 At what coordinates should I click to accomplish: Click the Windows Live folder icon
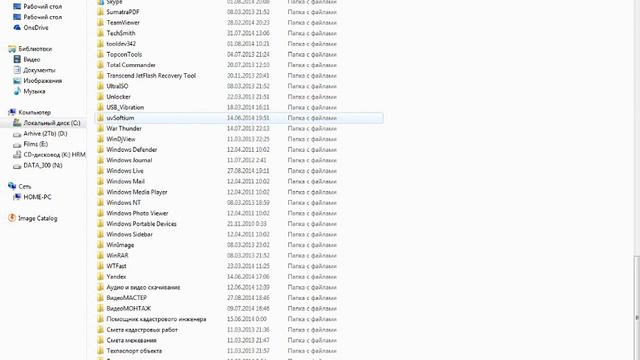tap(100, 171)
